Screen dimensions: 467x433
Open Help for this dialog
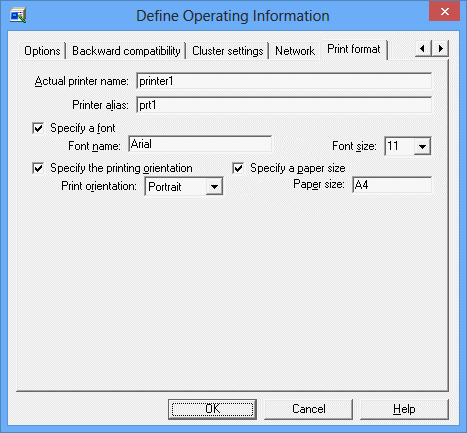[404, 409]
